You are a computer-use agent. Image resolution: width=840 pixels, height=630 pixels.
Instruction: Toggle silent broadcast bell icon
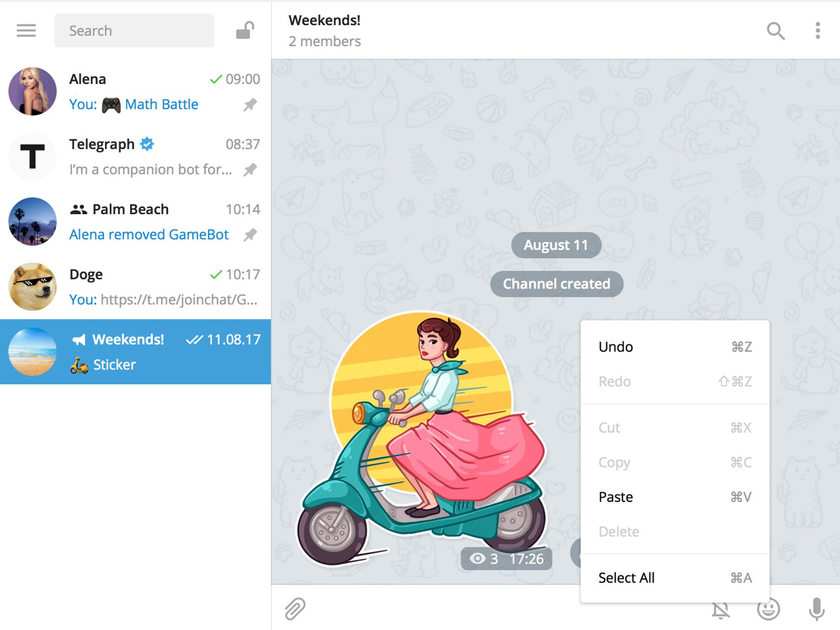point(720,609)
